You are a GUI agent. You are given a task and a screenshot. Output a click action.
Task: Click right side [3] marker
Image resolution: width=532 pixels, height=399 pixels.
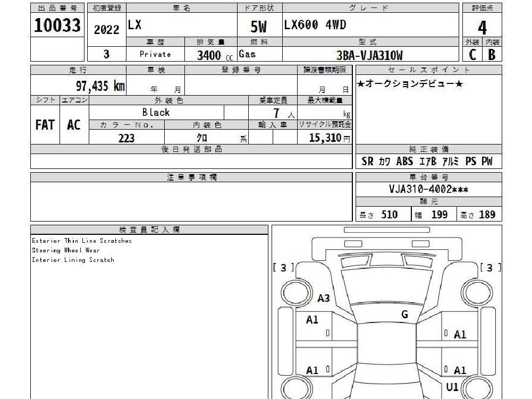490,268
